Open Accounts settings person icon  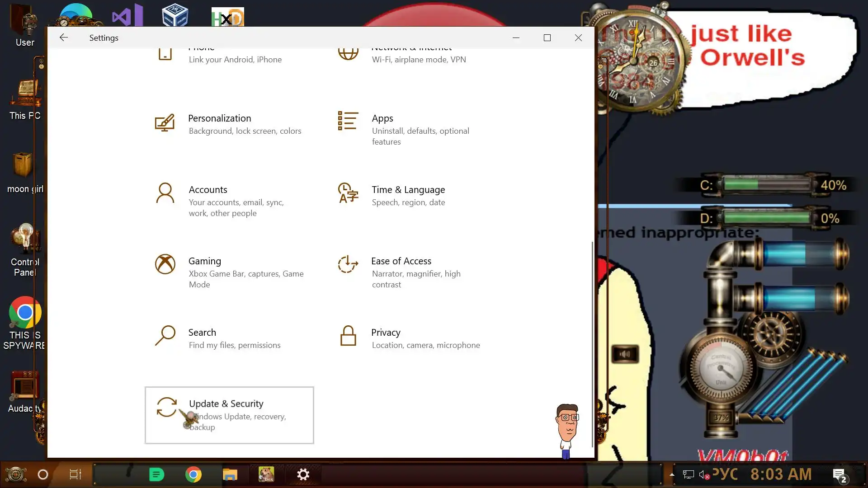coord(165,193)
